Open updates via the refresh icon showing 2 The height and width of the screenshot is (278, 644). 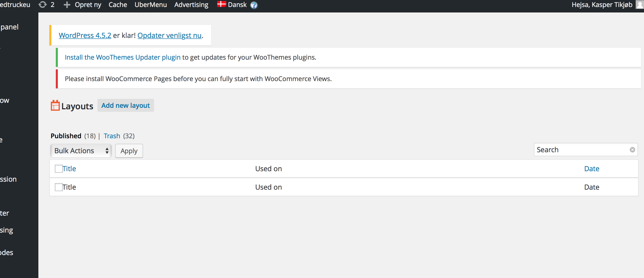pyautogui.click(x=43, y=4)
